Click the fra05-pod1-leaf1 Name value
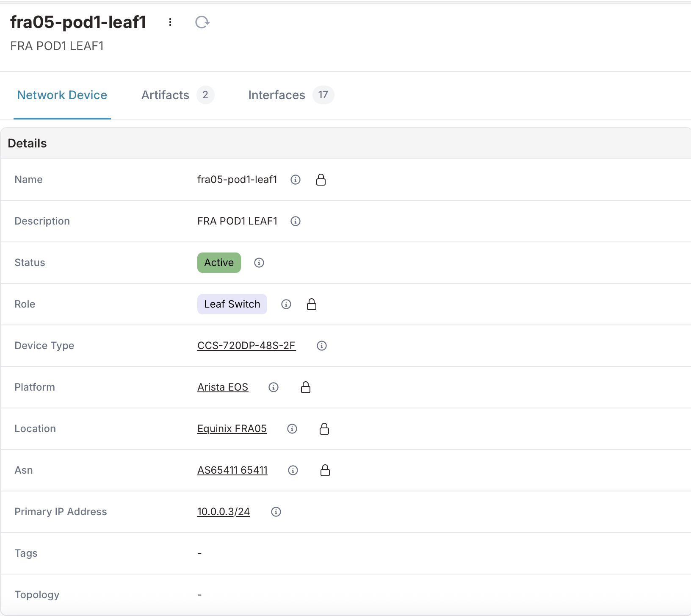Screen dimensions: 691x616 (x=237, y=180)
